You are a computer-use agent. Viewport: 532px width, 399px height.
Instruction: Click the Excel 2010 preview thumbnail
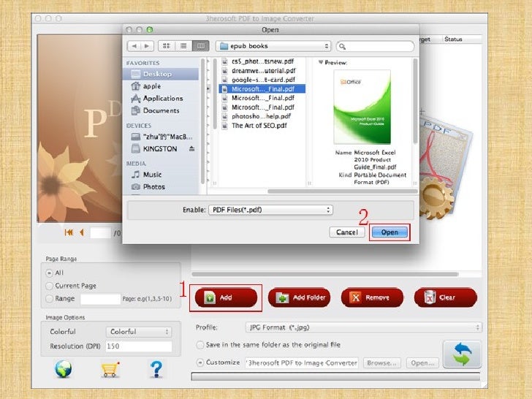coord(362,107)
